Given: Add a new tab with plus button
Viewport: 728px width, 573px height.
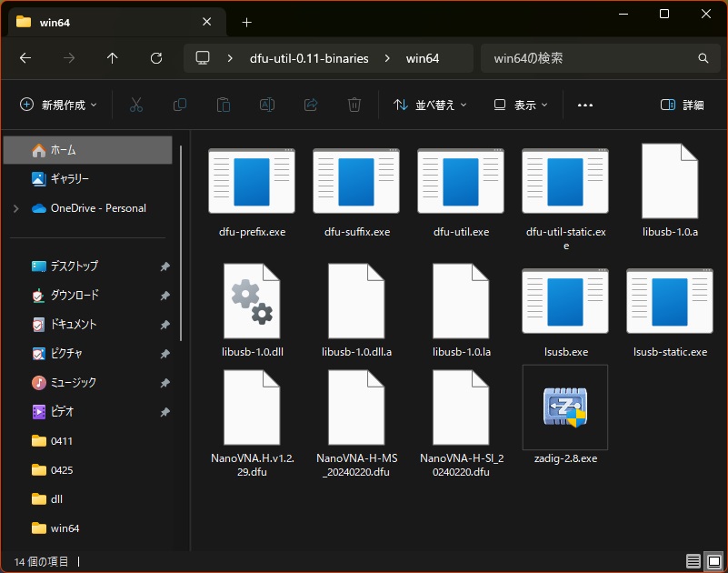Looking at the screenshot, I should point(246,22).
